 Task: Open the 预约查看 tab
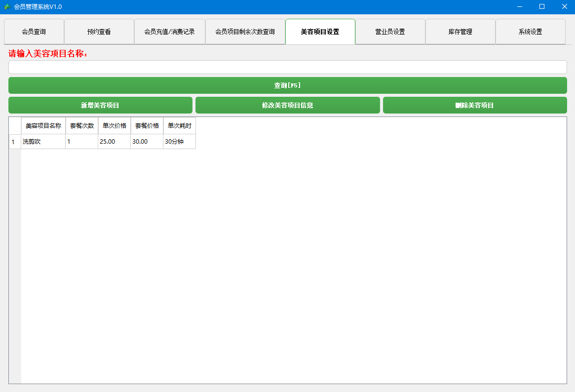[x=99, y=31]
